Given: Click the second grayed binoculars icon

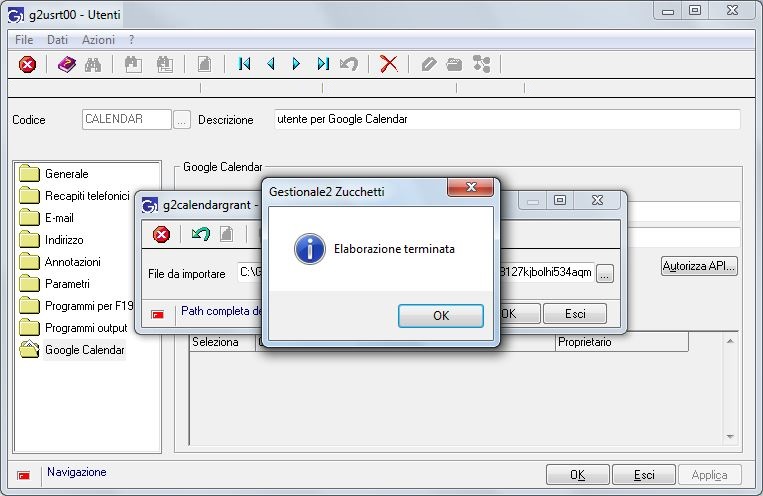Looking at the screenshot, I should click(164, 64).
